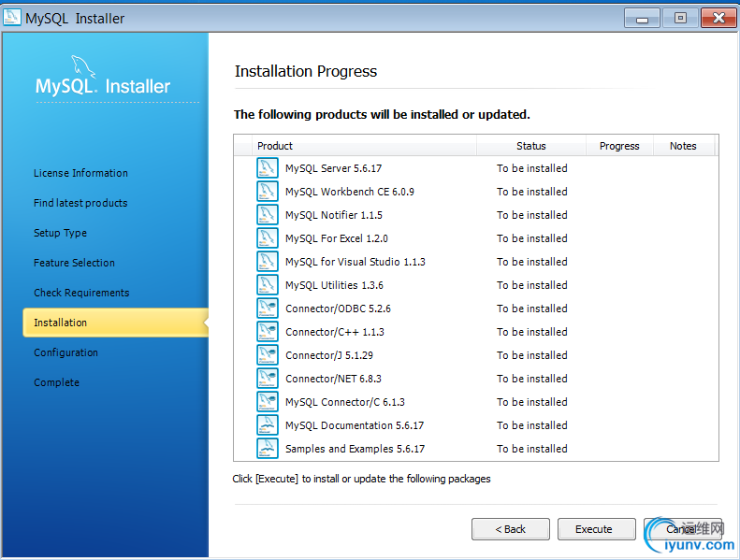This screenshot has width=740, height=560.
Task: Click the MySQL Utilities 1.3.6 icon
Action: pyautogui.click(x=268, y=285)
